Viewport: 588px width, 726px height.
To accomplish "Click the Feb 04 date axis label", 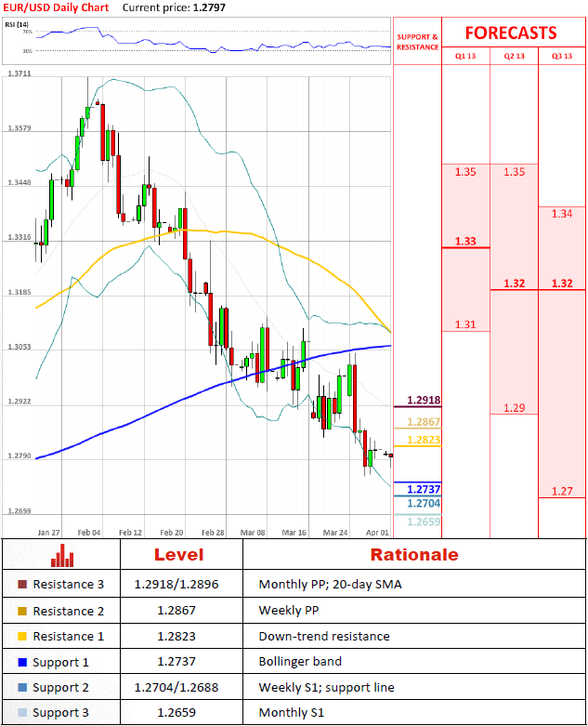I will tap(89, 533).
